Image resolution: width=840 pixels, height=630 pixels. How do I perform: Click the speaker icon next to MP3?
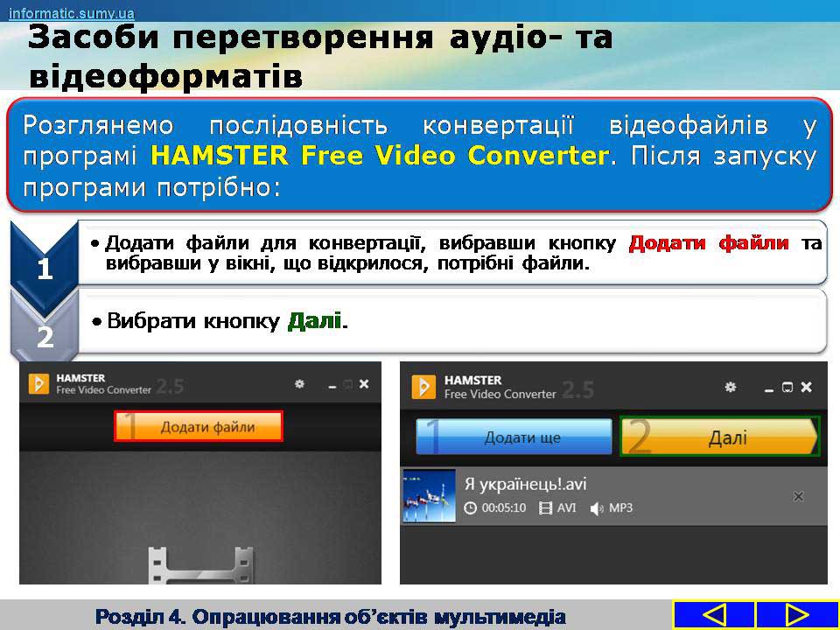[x=597, y=507]
